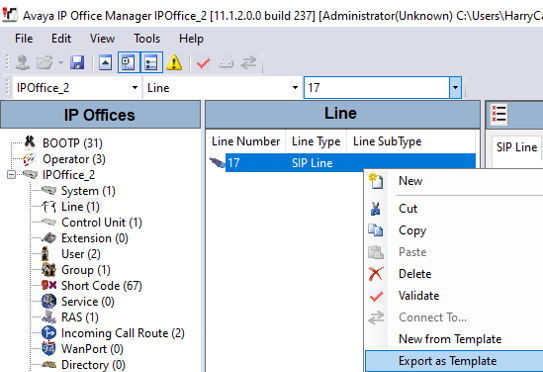Image resolution: width=543 pixels, height=372 pixels.
Task: Open the line number 17 dropdown arrow
Action: tap(455, 88)
